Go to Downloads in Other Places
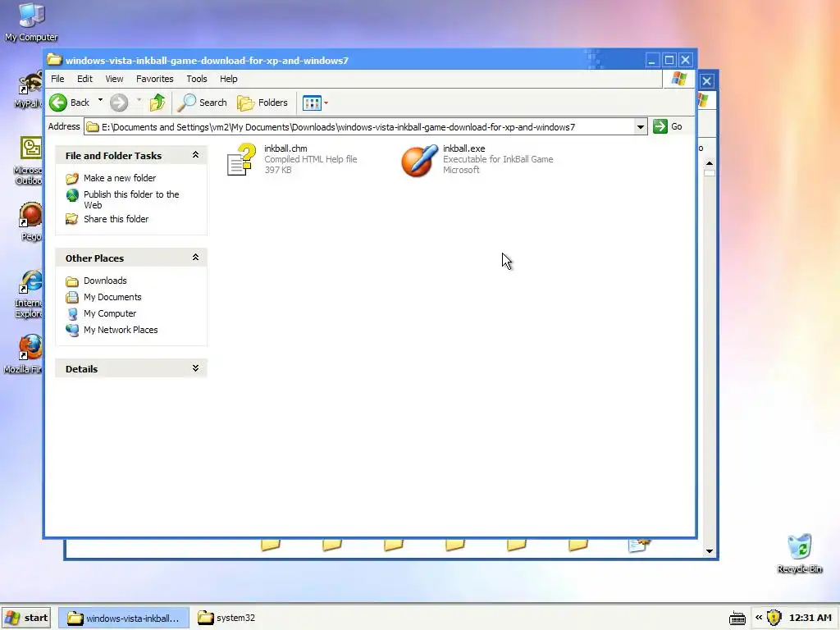 tap(105, 281)
